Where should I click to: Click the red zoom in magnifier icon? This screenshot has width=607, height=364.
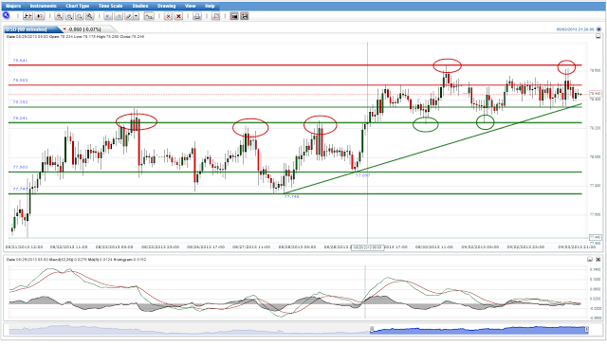(x=59, y=16)
